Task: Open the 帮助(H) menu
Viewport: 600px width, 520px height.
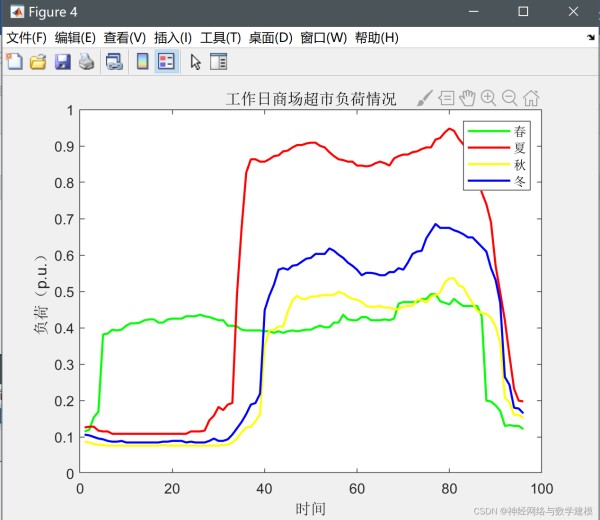Action: coord(377,38)
